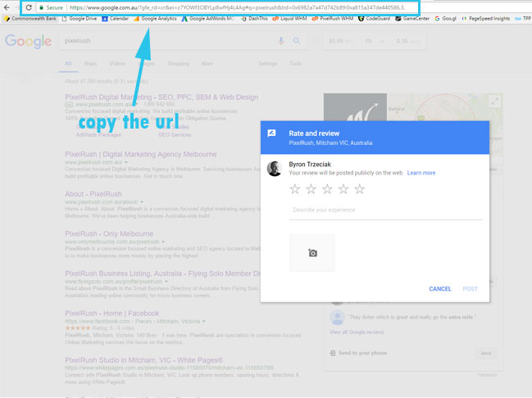Expand dropdown arrow next to flyingsolo.com.au URL
Screen dimensions: 532x398
[x=166, y=282]
